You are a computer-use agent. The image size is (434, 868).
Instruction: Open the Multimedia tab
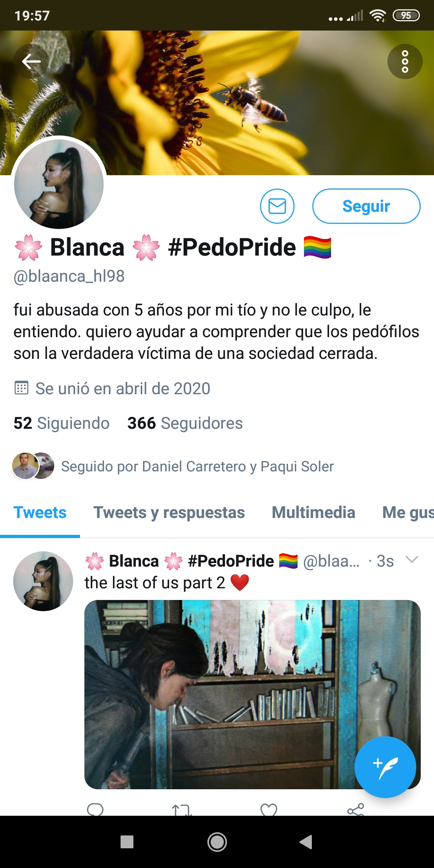point(313,512)
